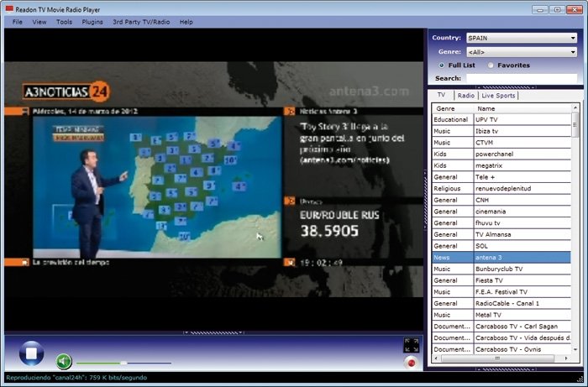Adjust the green volume slider
Viewport: 588px width, 387px height.
click(x=123, y=363)
